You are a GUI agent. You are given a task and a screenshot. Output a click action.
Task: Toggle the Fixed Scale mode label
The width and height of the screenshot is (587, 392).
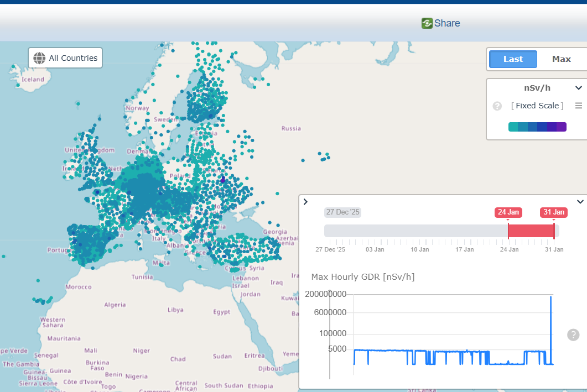point(537,106)
